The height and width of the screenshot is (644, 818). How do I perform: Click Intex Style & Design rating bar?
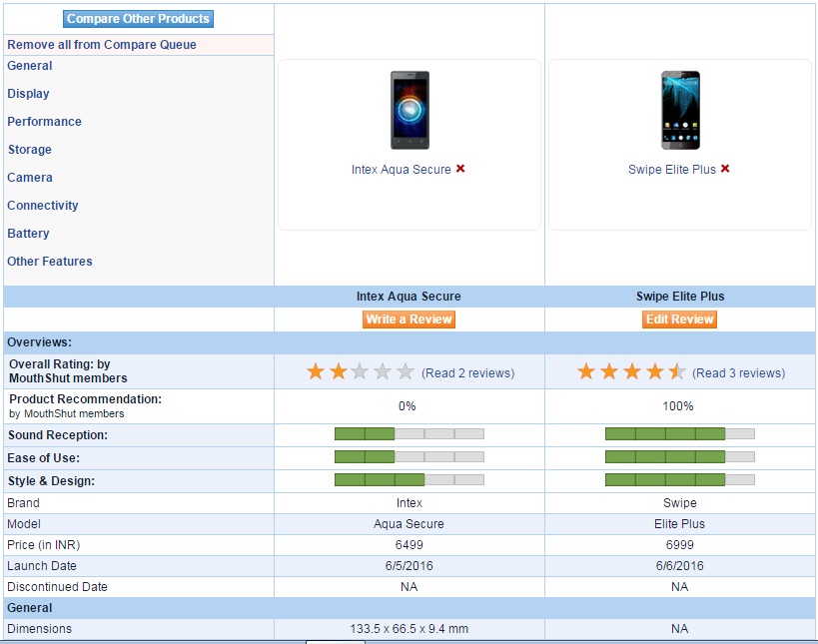click(409, 479)
